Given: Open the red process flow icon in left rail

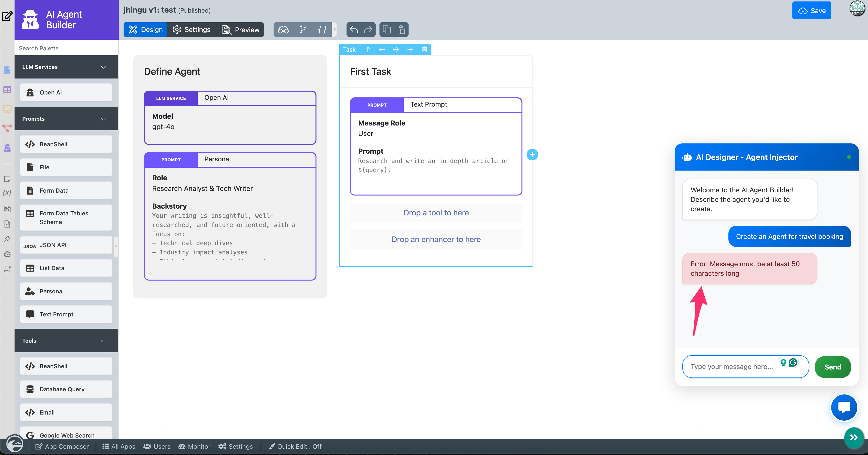Looking at the screenshot, I should [x=7, y=128].
